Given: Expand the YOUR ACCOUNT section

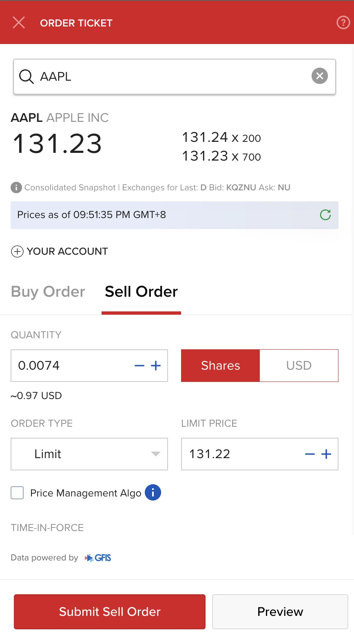Looking at the screenshot, I should click(60, 251).
